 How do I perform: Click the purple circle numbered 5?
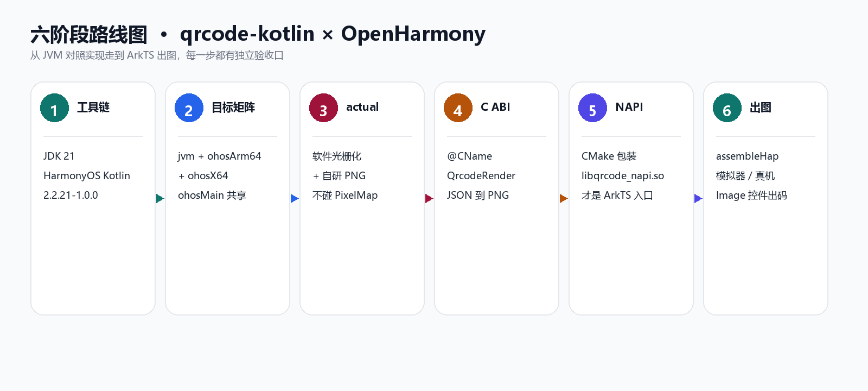(592, 108)
